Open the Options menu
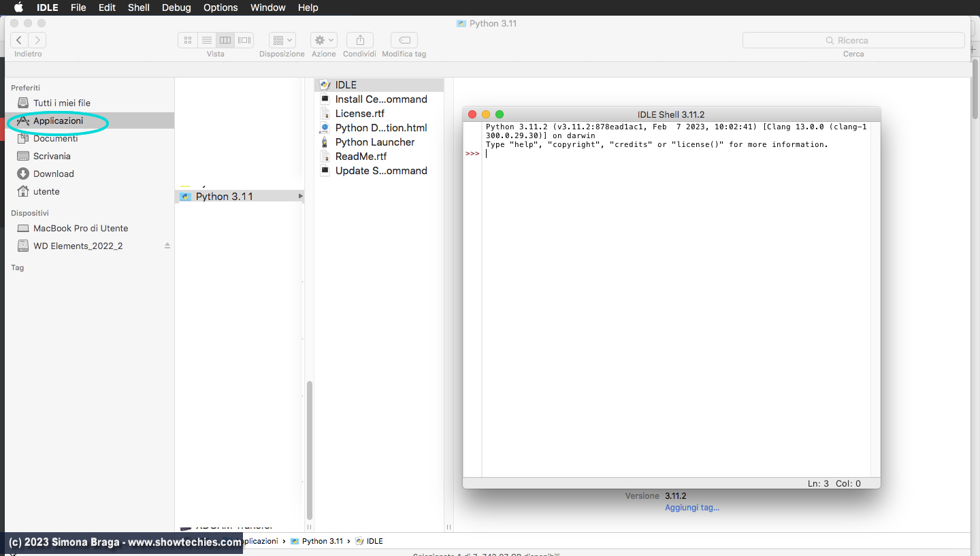This screenshot has height=556, width=980. [220, 7]
